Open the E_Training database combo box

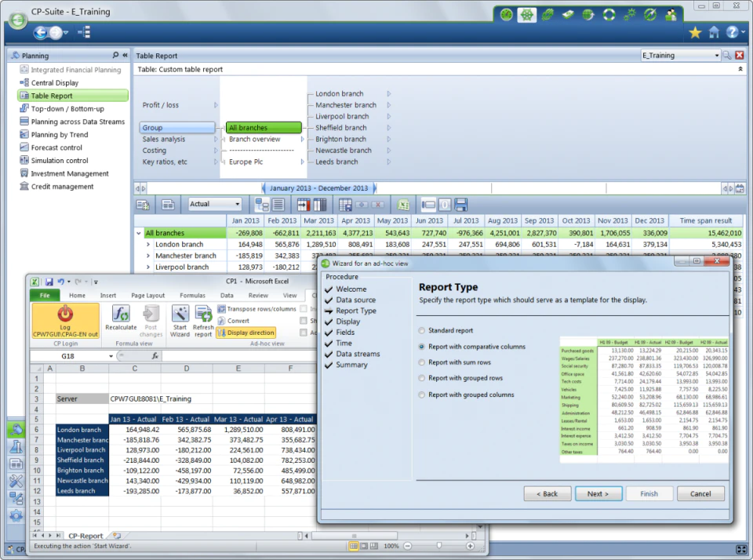tap(681, 55)
